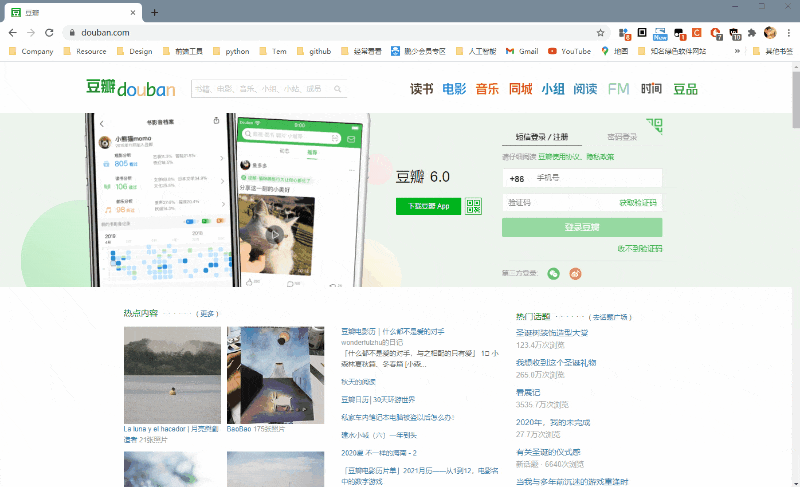
Task: Open the github bookmark folder
Action: click(314, 51)
